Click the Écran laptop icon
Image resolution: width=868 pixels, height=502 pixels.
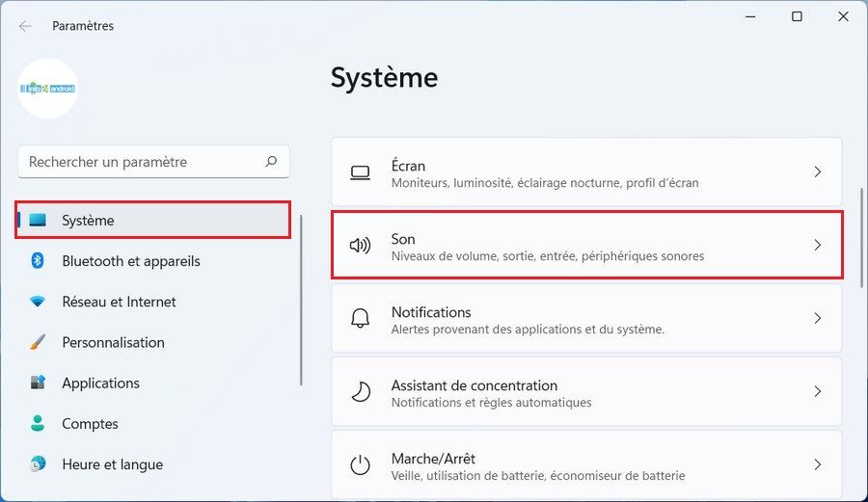pos(361,172)
